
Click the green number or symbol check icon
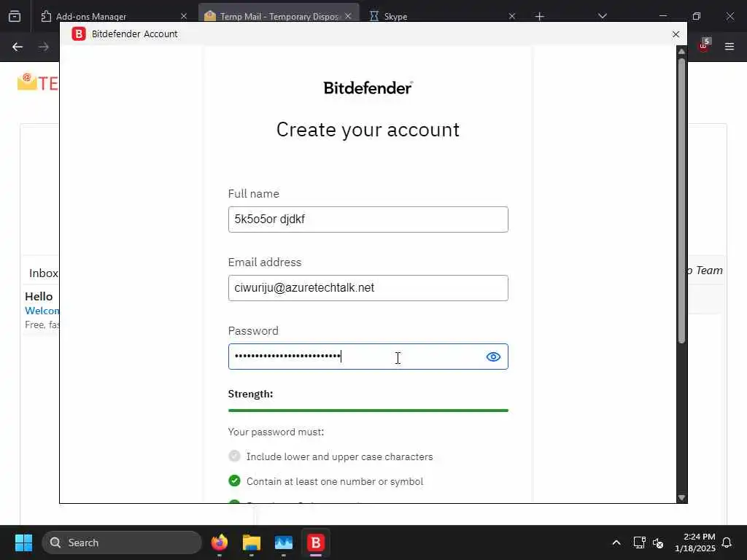tap(234, 481)
